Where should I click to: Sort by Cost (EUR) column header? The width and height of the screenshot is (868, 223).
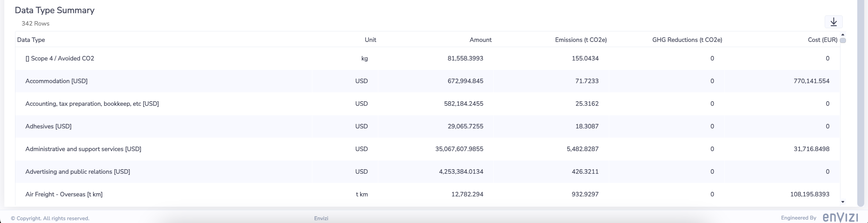pyautogui.click(x=822, y=40)
